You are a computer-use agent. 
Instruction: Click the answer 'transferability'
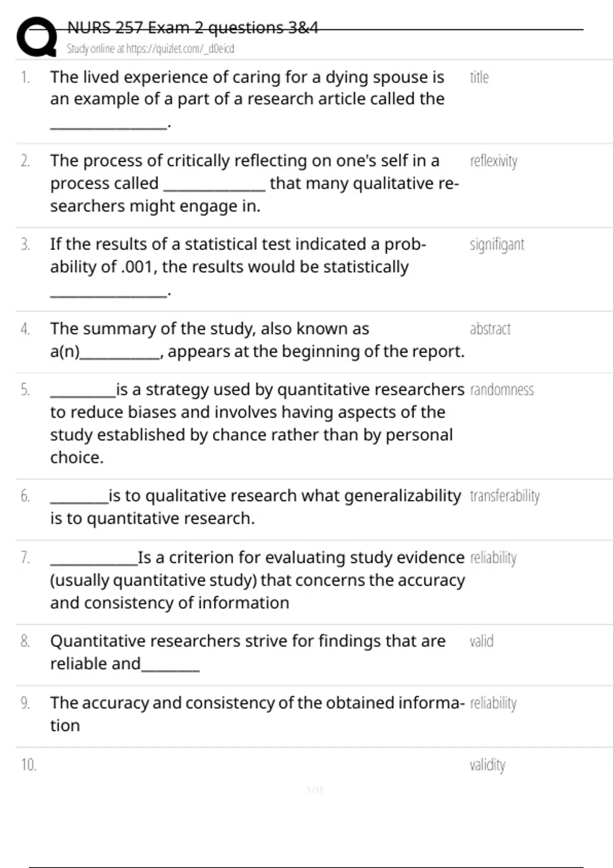coord(505,496)
